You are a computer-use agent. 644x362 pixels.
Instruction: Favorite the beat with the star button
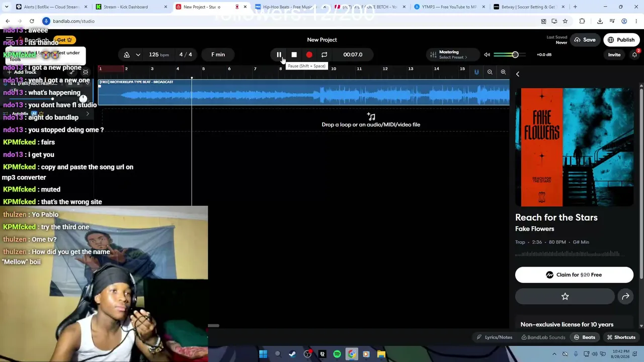pos(565,297)
